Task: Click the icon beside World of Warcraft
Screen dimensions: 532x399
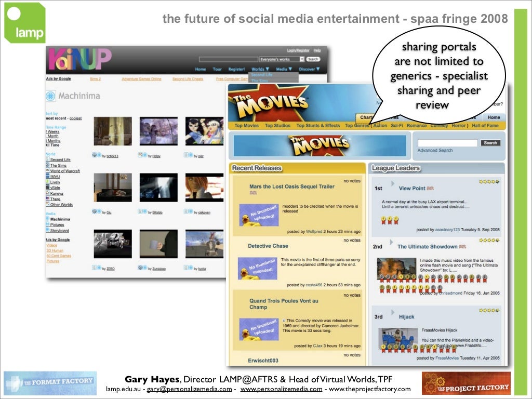Action: pos(47,170)
